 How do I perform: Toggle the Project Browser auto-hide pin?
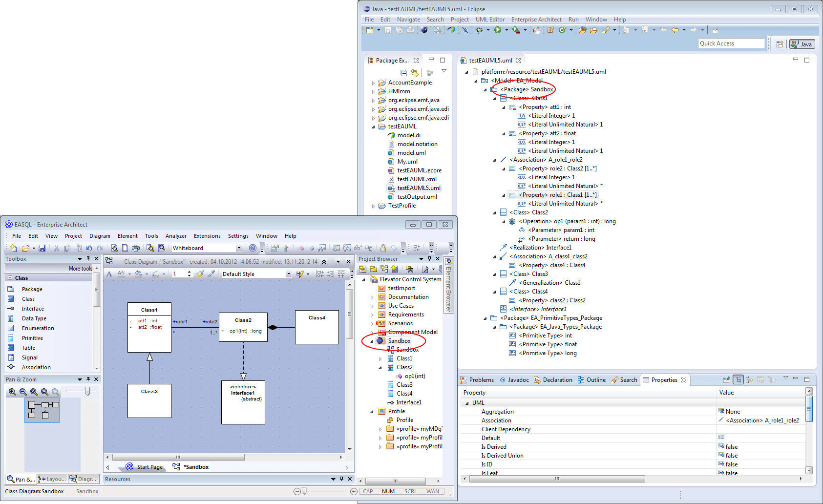click(429, 259)
